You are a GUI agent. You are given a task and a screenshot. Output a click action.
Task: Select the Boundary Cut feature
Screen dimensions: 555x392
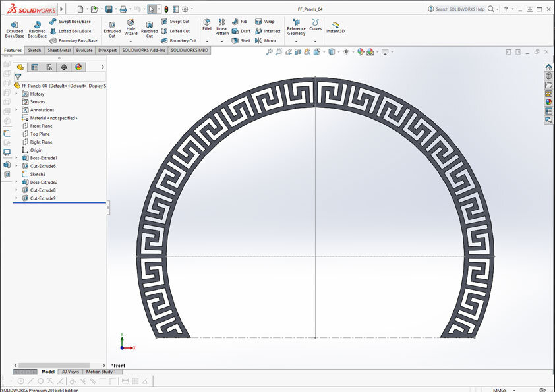[x=179, y=41]
